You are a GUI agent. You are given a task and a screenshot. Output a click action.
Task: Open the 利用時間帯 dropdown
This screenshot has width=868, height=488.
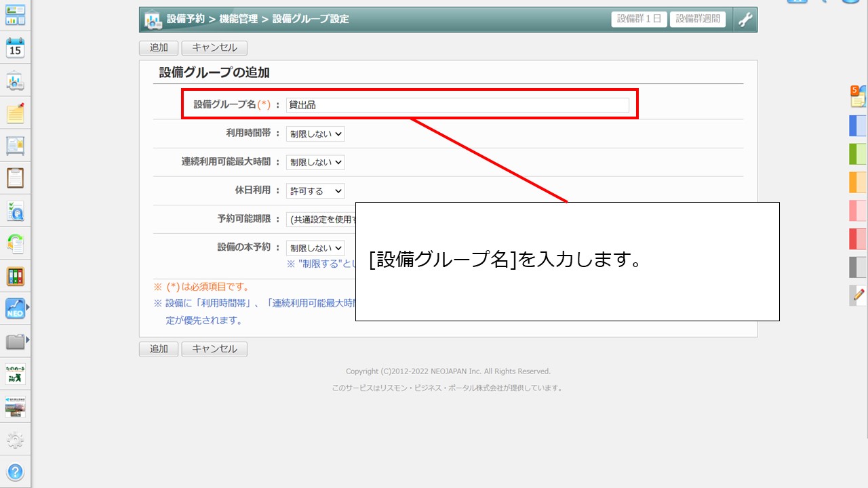click(x=315, y=134)
